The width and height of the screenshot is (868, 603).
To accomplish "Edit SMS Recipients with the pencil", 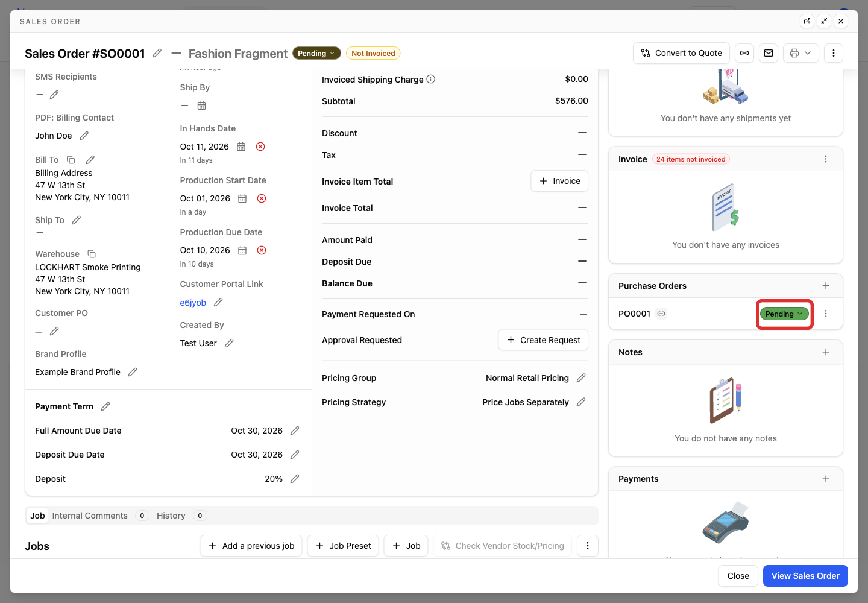I will (x=54, y=95).
